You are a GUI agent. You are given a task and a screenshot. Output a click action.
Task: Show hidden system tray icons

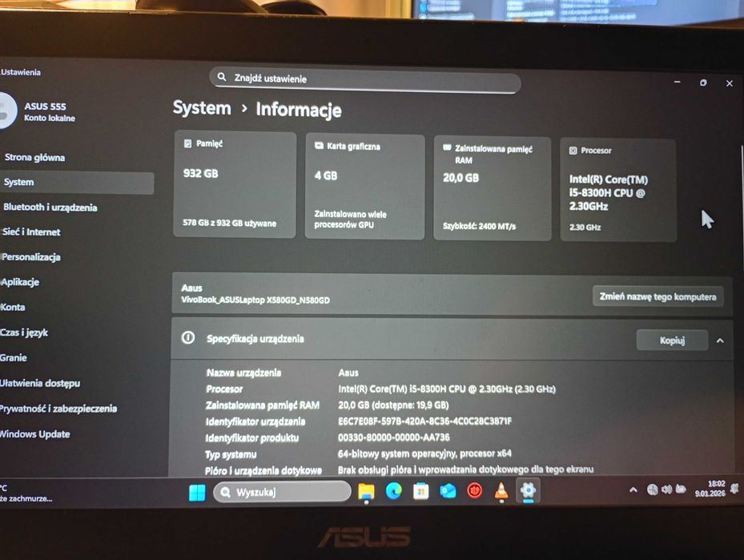(x=633, y=489)
